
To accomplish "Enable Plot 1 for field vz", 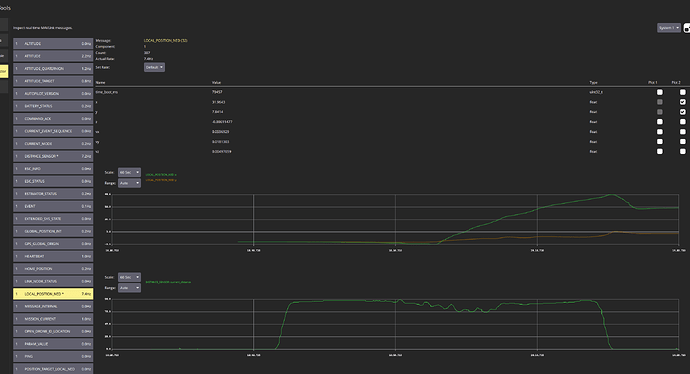I will (x=660, y=151).
